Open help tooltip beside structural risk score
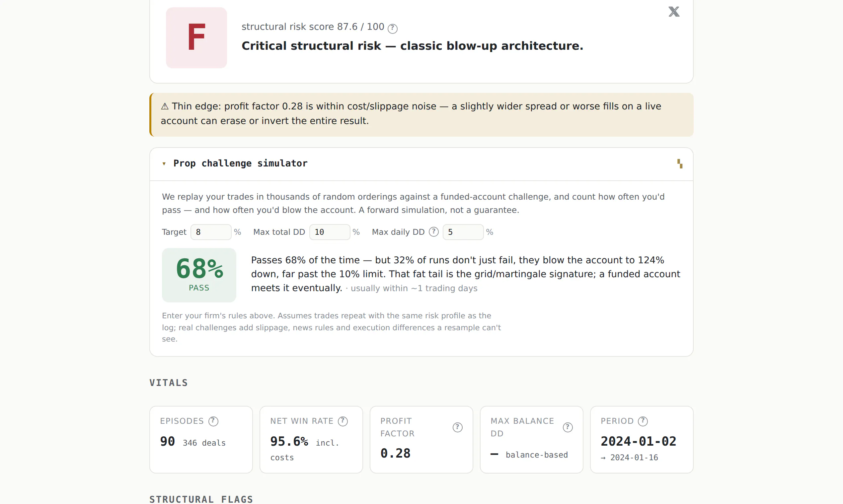This screenshot has width=843, height=504. coord(393,29)
